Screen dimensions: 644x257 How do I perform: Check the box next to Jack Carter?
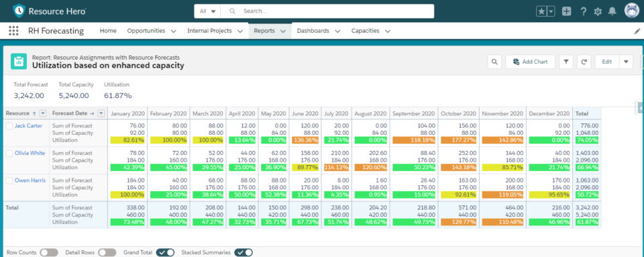click(9, 126)
